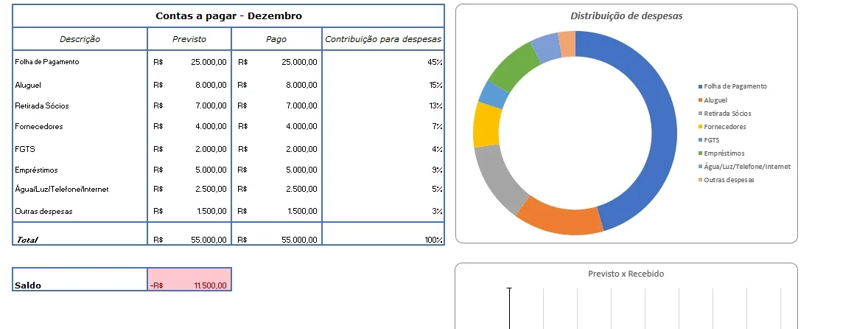Click the 'Empréstimos' legend entry

coord(721,153)
